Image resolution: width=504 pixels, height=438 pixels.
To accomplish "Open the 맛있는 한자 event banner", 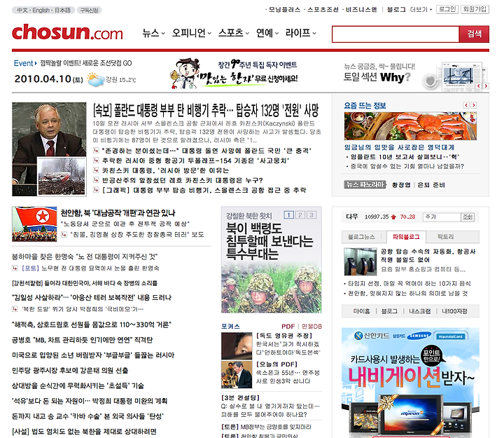I will coord(234,74).
